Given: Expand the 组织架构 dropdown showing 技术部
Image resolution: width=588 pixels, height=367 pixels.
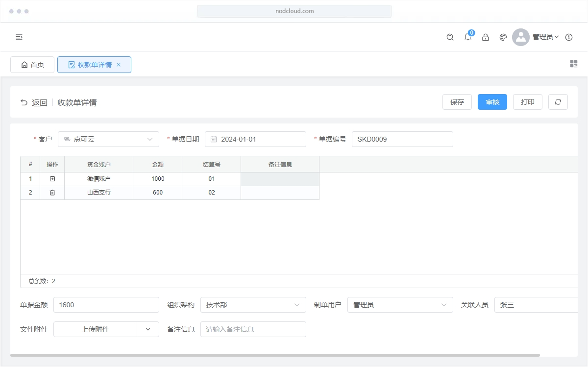Looking at the screenshot, I should (253, 305).
